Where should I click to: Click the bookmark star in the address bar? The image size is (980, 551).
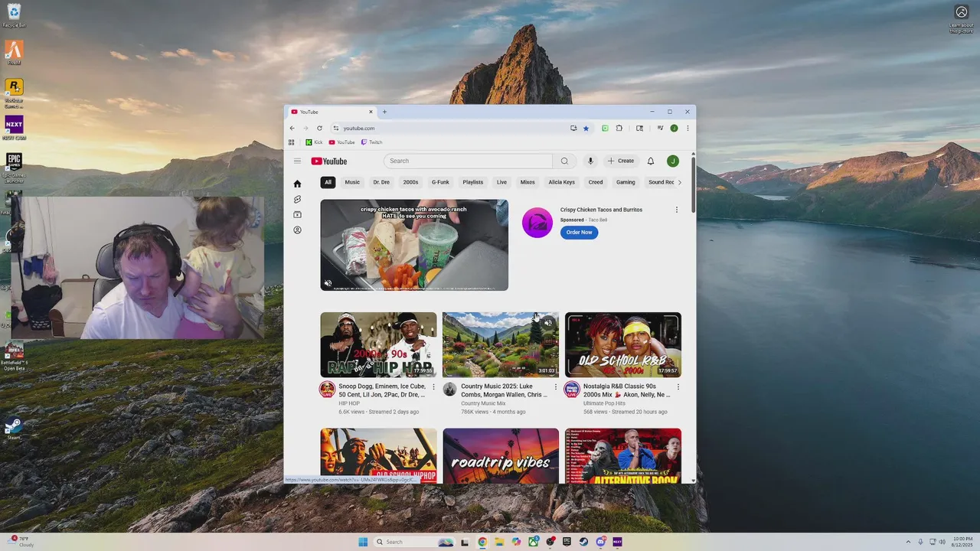[x=586, y=128]
